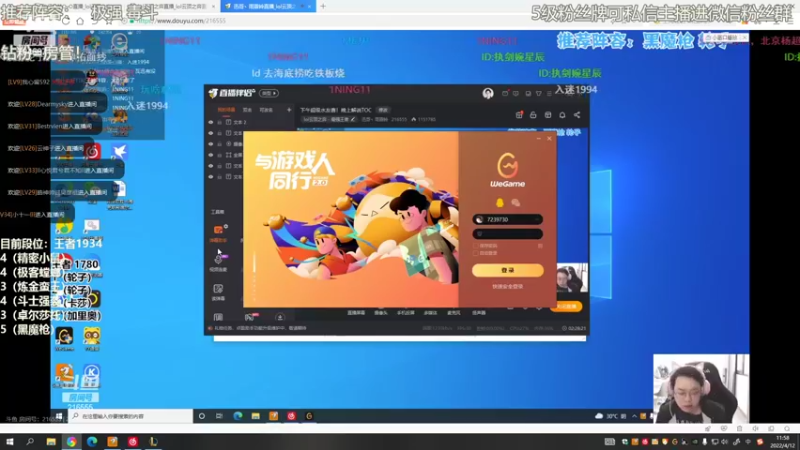Open the WeGame account dropdown arrow
Image resolution: width=800 pixels, height=450 pixels.
[x=537, y=219]
